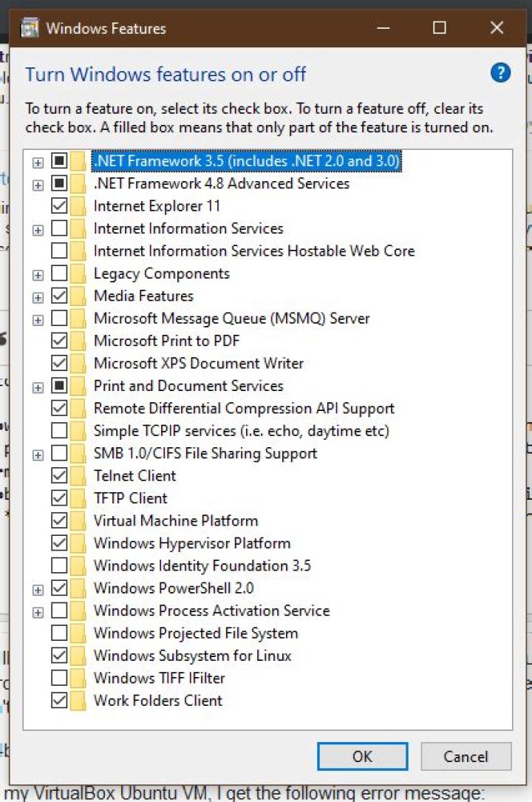
Task: Click folder icon beside Windows PowerShell 2.0
Action: 78,588
